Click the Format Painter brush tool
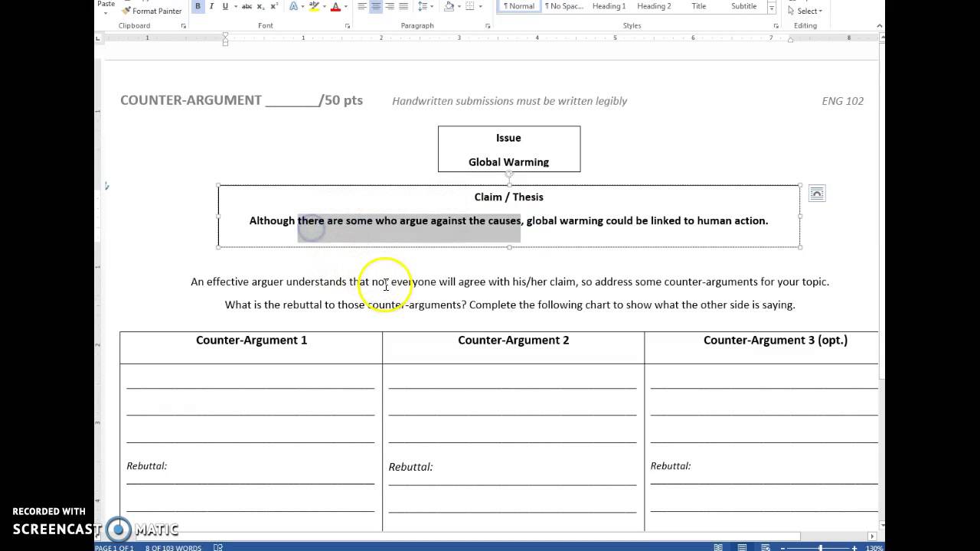 tap(152, 11)
